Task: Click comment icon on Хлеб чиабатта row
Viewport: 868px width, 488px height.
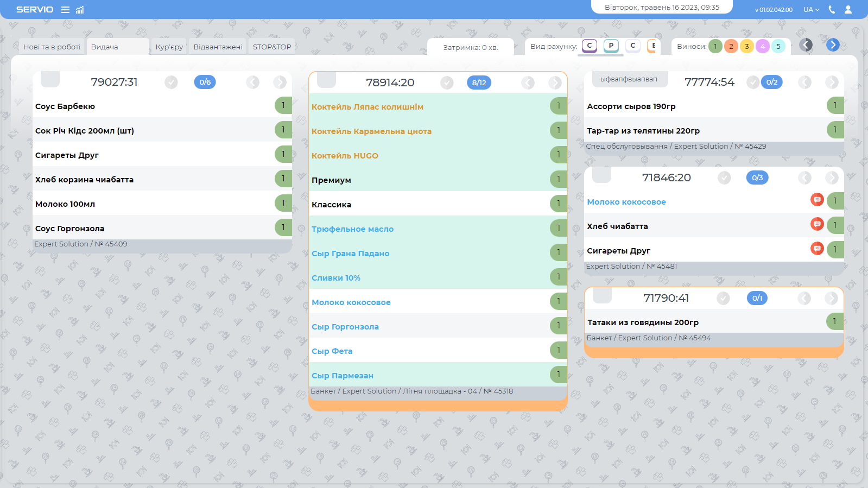Action: [x=817, y=224]
